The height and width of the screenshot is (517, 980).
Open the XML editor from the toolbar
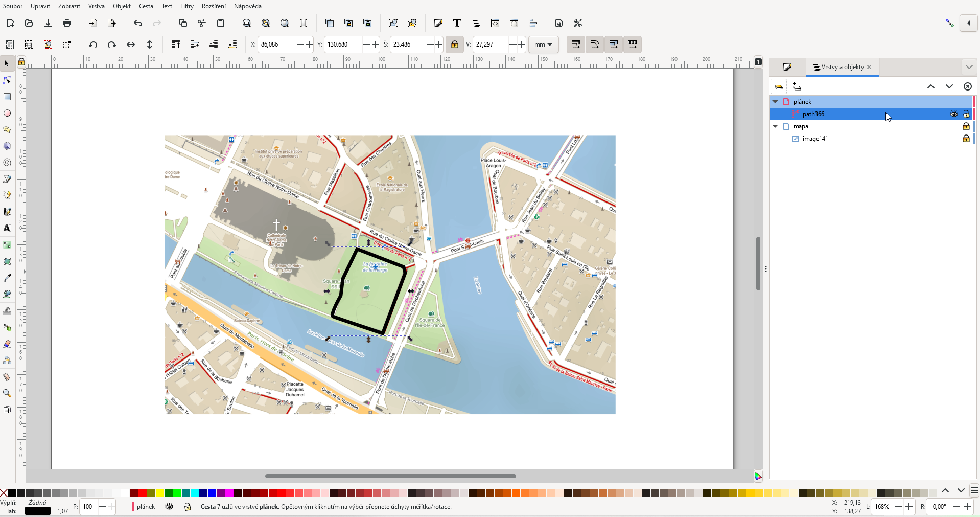click(x=495, y=23)
